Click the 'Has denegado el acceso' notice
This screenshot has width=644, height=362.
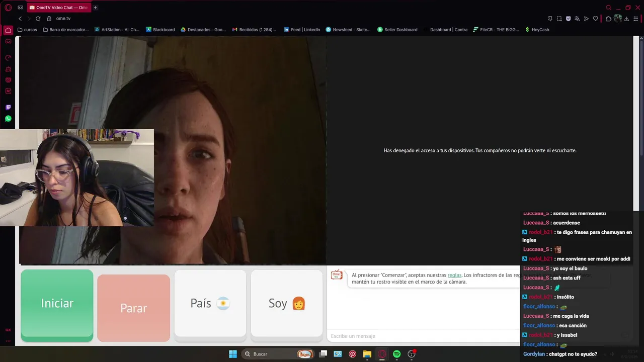(480, 150)
